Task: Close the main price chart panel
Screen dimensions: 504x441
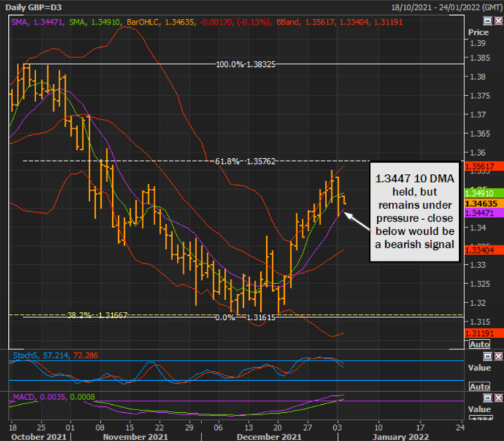Action: pyautogui.click(x=498, y=21)
